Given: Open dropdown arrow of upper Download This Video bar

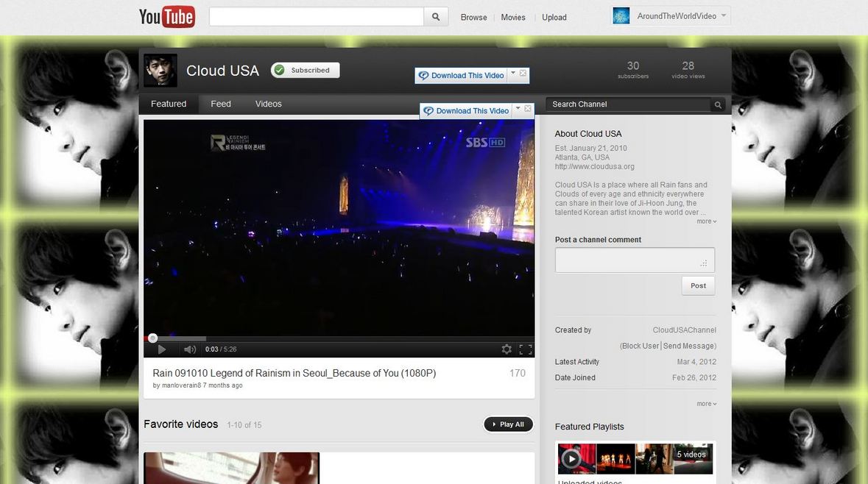Looking at the screenshot, I should click(x=513, y=73).
